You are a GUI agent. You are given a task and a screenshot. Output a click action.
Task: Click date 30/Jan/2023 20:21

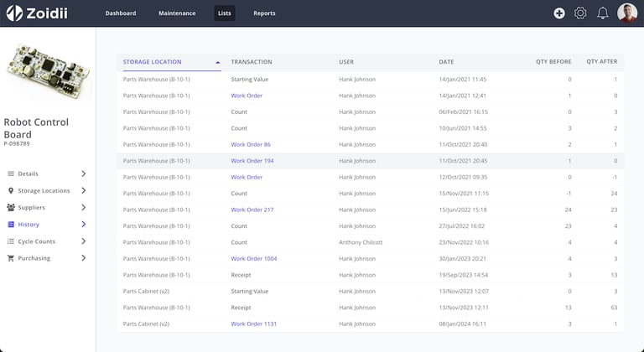tap(463, 258)
